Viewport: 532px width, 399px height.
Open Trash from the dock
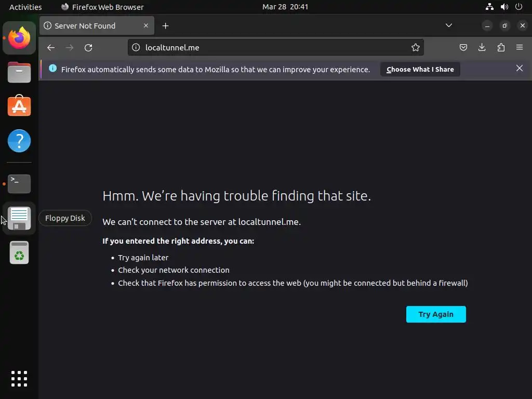(19, 252)
